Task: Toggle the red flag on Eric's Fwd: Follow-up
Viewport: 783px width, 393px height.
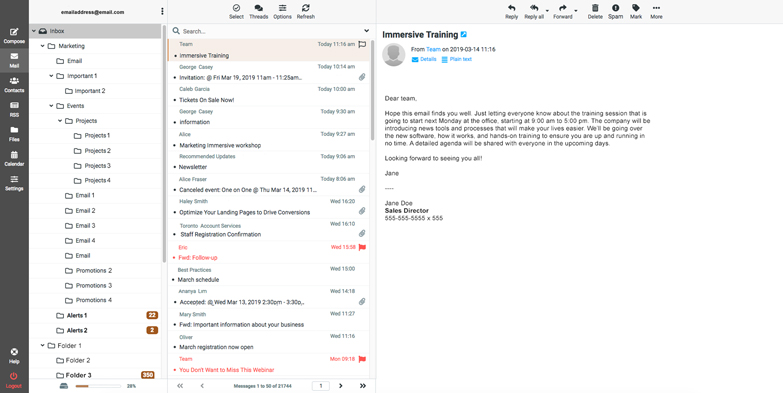Action: point(363,247)
